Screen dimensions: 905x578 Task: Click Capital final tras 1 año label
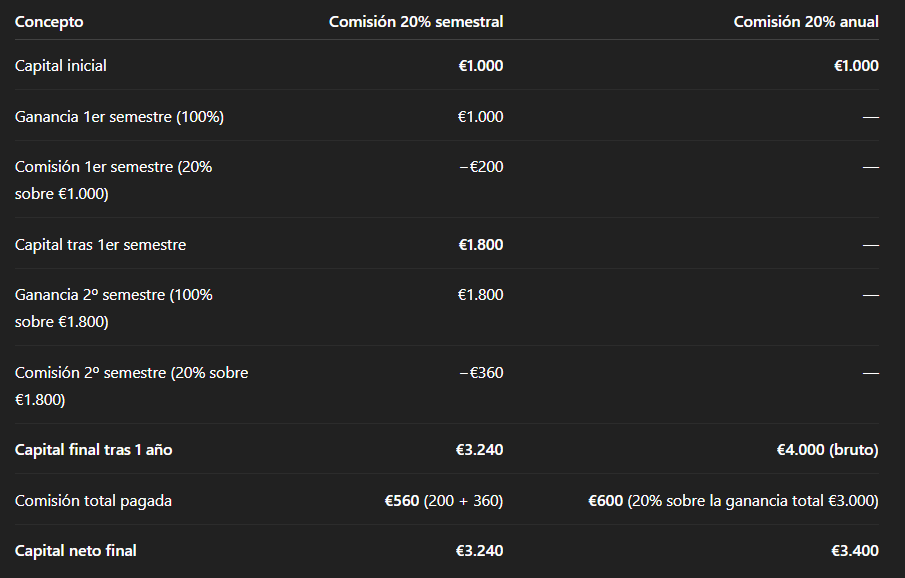[x=93, y=450]
